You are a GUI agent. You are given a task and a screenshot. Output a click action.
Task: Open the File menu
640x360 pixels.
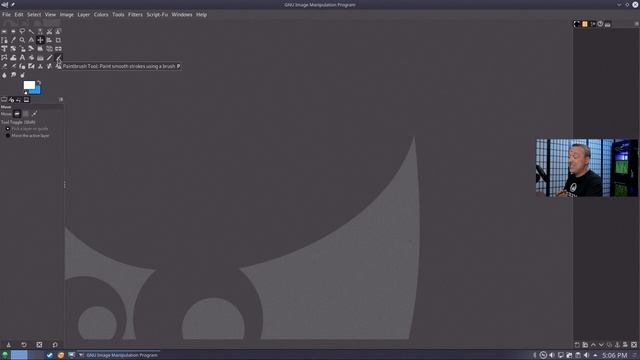(x=6, y=14)
